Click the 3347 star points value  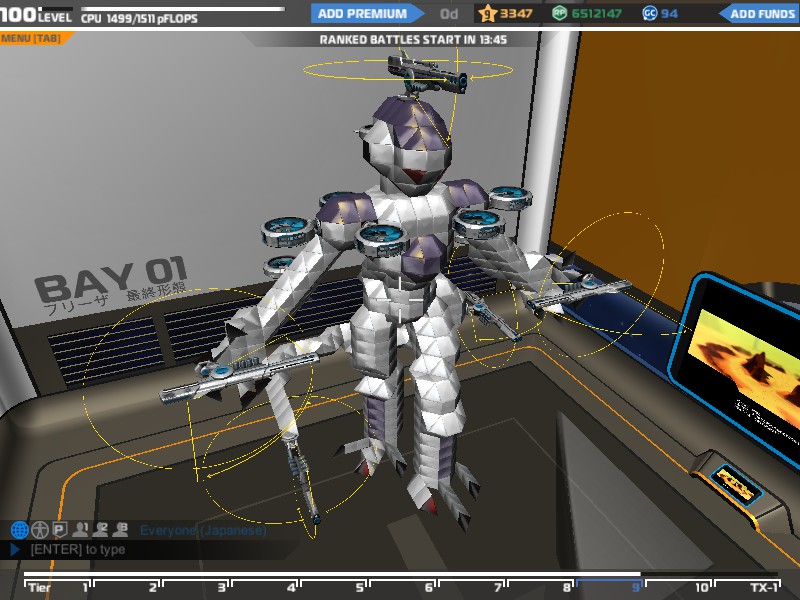(x=516, y=14)
